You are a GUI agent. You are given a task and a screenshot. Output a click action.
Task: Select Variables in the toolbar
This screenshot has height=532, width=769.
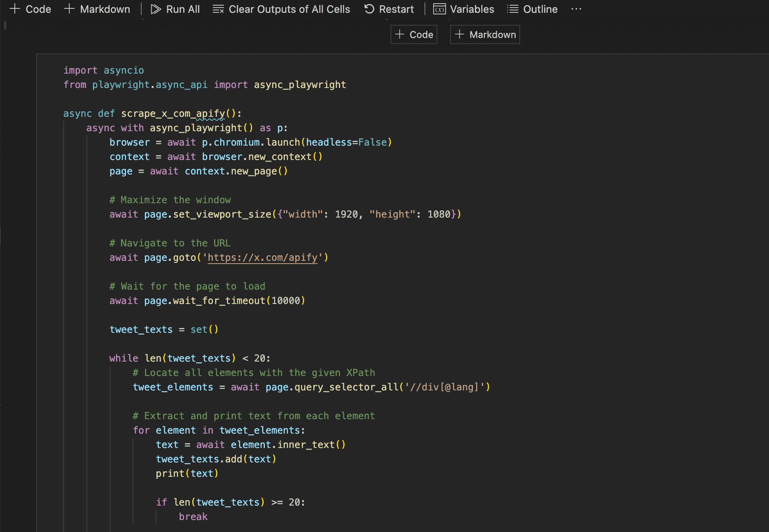[x=464, y=9]
